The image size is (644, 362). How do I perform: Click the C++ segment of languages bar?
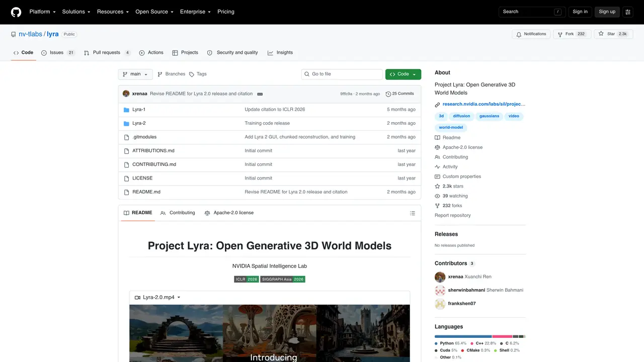coord(502,336)
